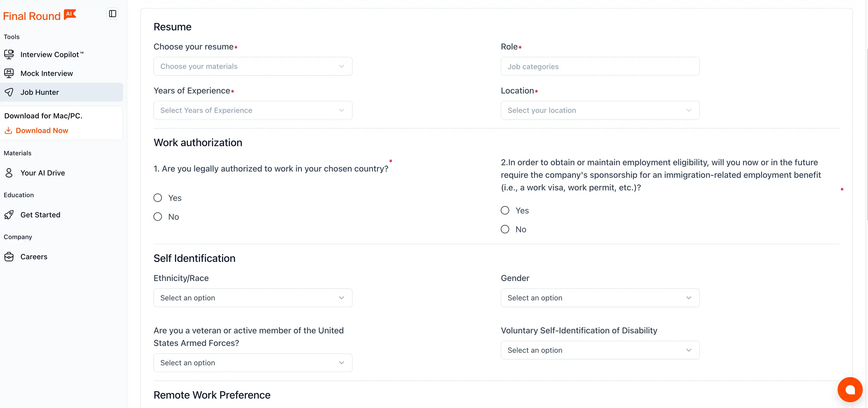This screenshot has height=408, width=868.
Task: Collapse the sidebar with panel toggle icon
Action: tap(113, 14)
